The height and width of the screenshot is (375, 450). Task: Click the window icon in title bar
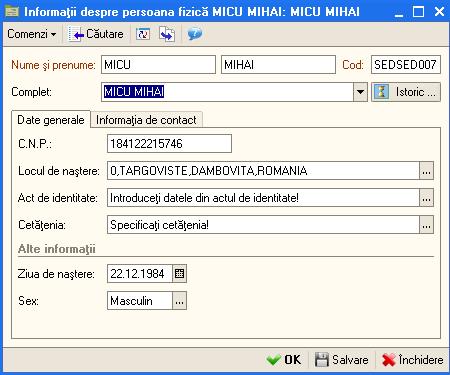pos(13,12)
